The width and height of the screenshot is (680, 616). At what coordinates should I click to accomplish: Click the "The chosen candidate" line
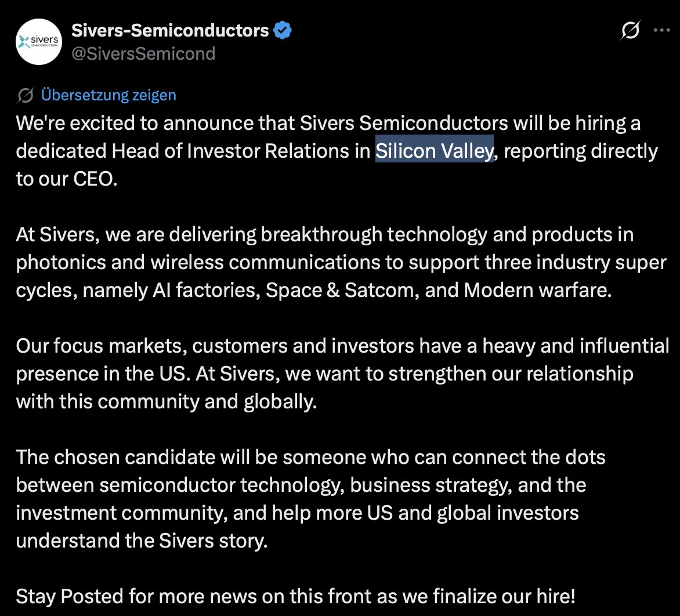[310, 457]
